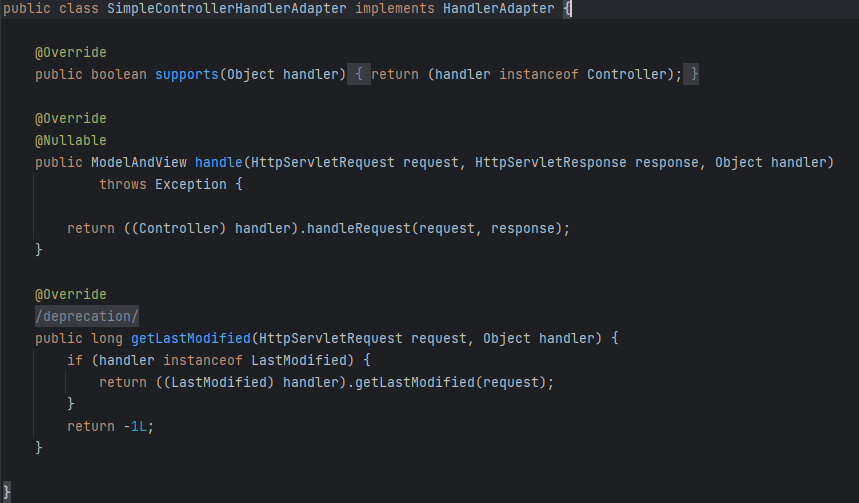The image size is (859, 503).
Task: Click SimpleControllerHandlerAdapter class name
Action: click(227, 8)
